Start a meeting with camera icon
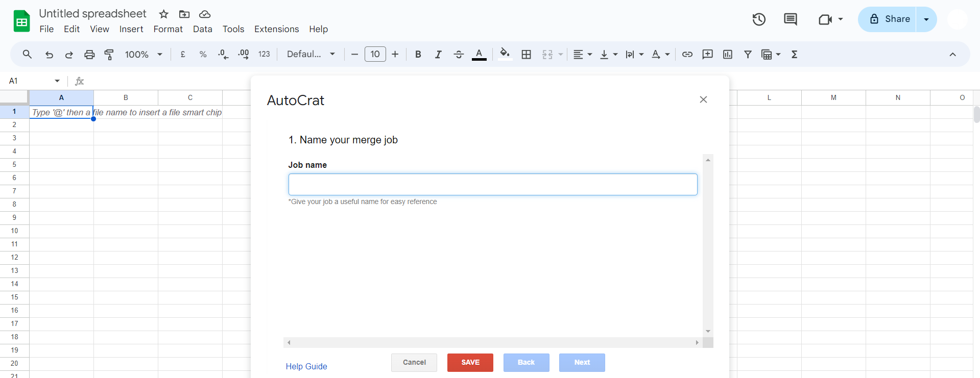980x378 pixels. (x=825, y=19)
